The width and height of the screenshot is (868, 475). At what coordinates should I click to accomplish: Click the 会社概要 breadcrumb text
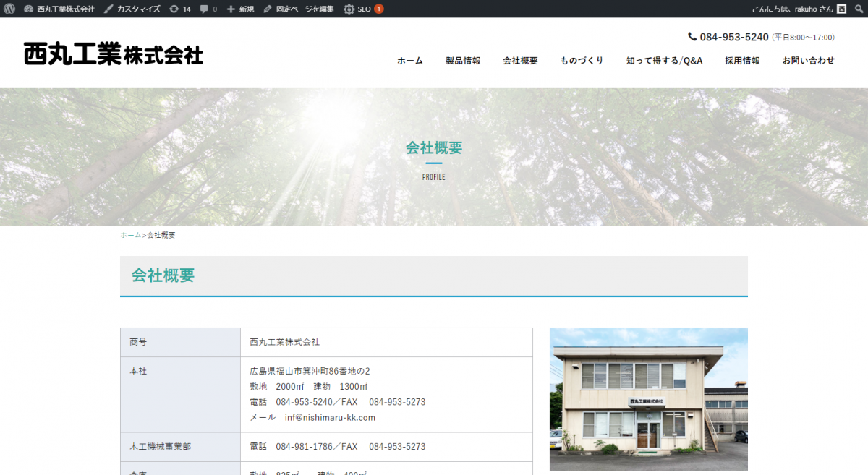pyautogui.click(x=161, y=235)
